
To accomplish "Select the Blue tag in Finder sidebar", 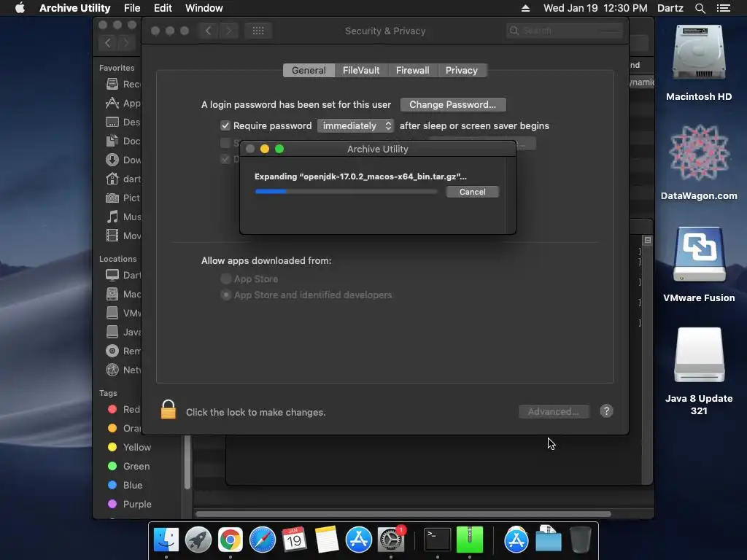I will 125,485.
